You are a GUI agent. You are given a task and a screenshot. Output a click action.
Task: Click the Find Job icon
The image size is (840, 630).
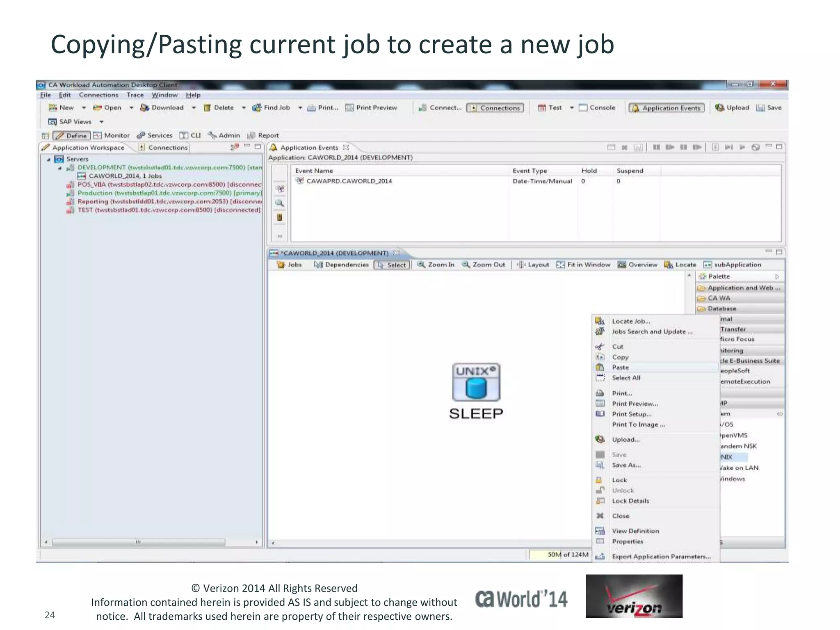pyautogui.click(x=257, y=107)
